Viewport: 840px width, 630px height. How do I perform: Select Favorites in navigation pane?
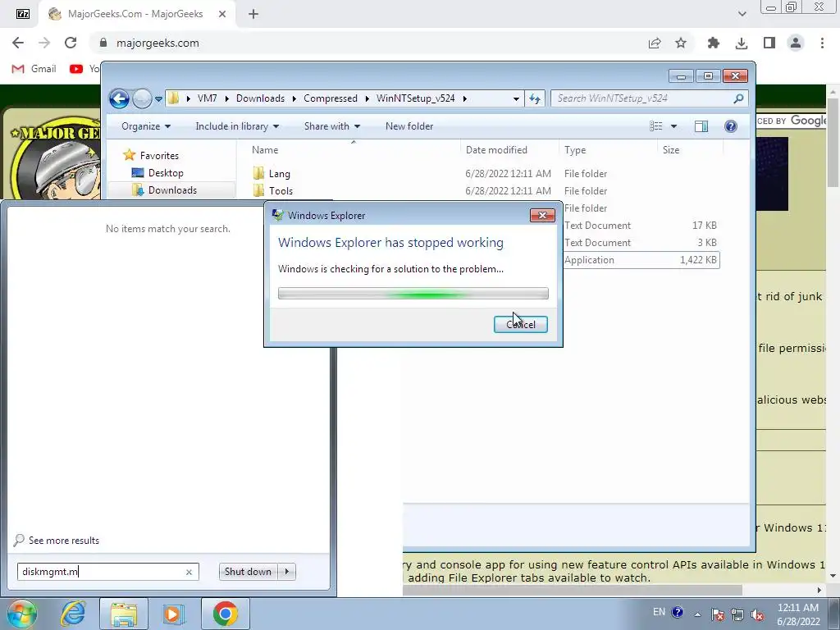(x=159, y=155)
